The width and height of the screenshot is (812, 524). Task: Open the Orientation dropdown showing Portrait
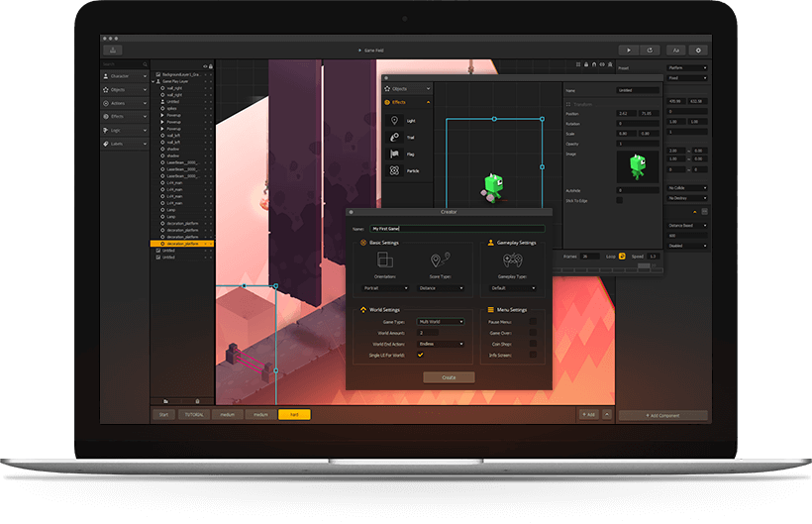point(385,288)
